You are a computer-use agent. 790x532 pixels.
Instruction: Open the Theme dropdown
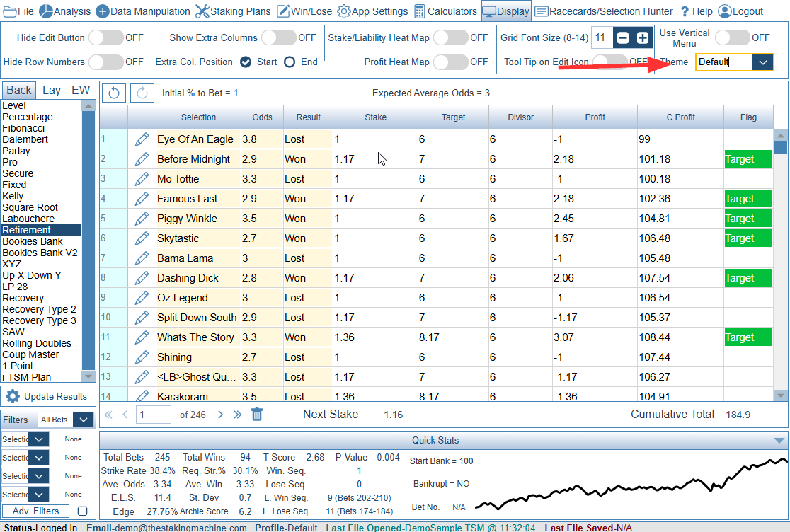click(x=762, y=62)
